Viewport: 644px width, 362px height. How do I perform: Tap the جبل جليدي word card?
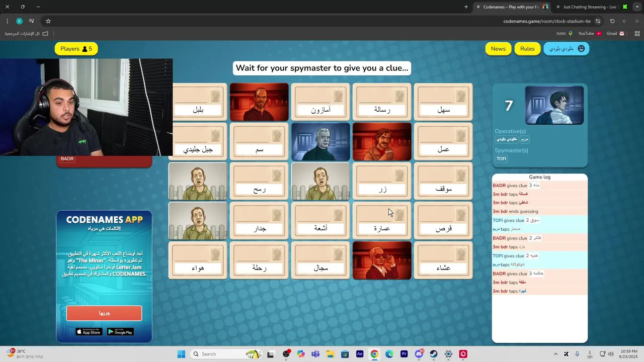coord(198,142)
